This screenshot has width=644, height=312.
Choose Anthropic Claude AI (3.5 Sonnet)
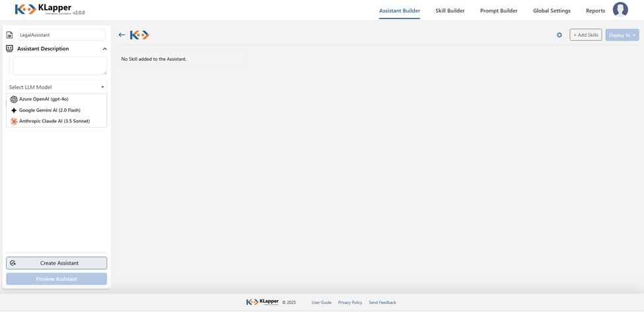[x=57, y=121]
